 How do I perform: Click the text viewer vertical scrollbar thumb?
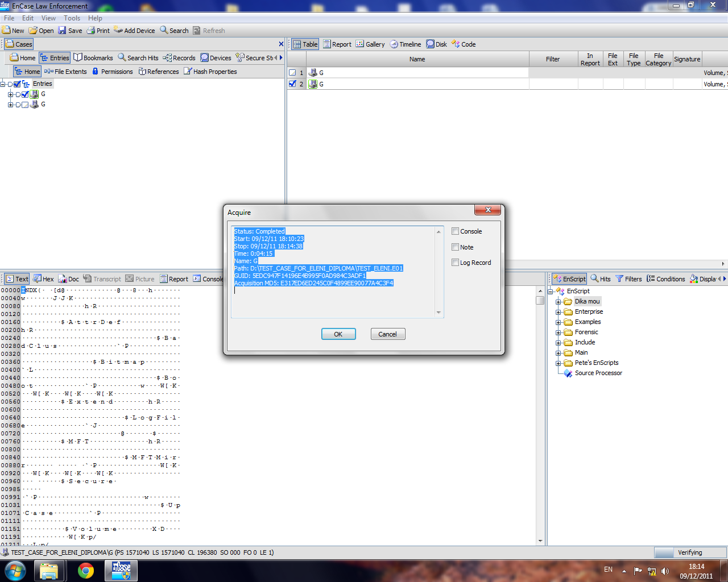[x=540, y=300]
